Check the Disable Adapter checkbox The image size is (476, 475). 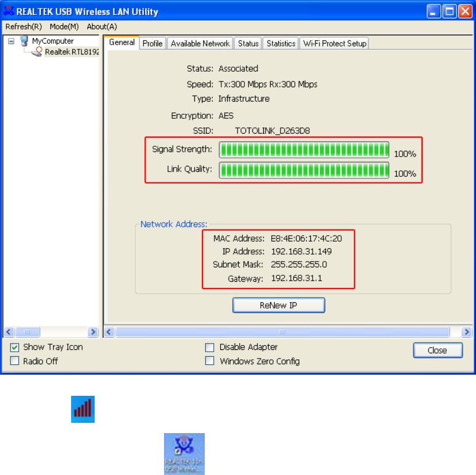click(x=210, y=347)
